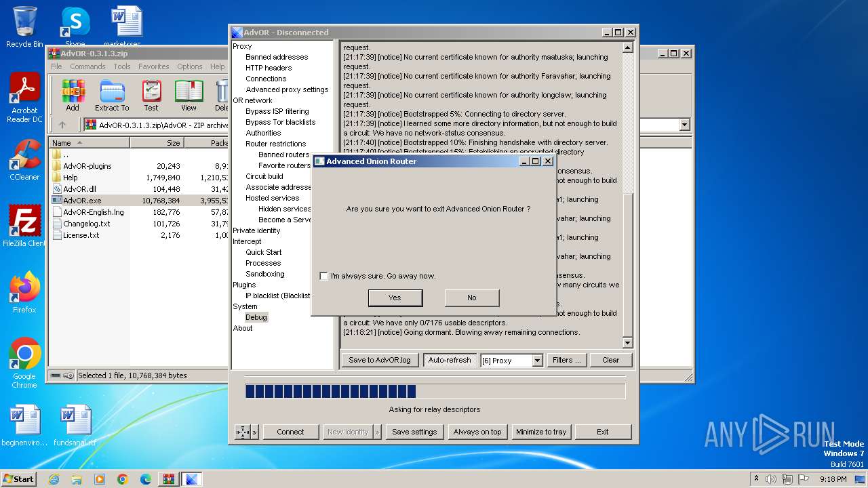This screenshot has height=488, width=868.
Task: Open the WinRAR Commands menu
Action: coord(87,66)
